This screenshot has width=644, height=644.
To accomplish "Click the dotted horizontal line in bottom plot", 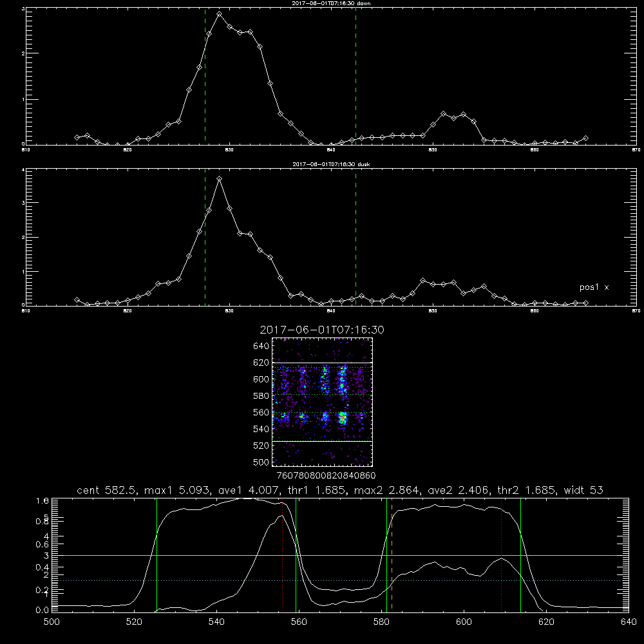I will pos(340,580).
